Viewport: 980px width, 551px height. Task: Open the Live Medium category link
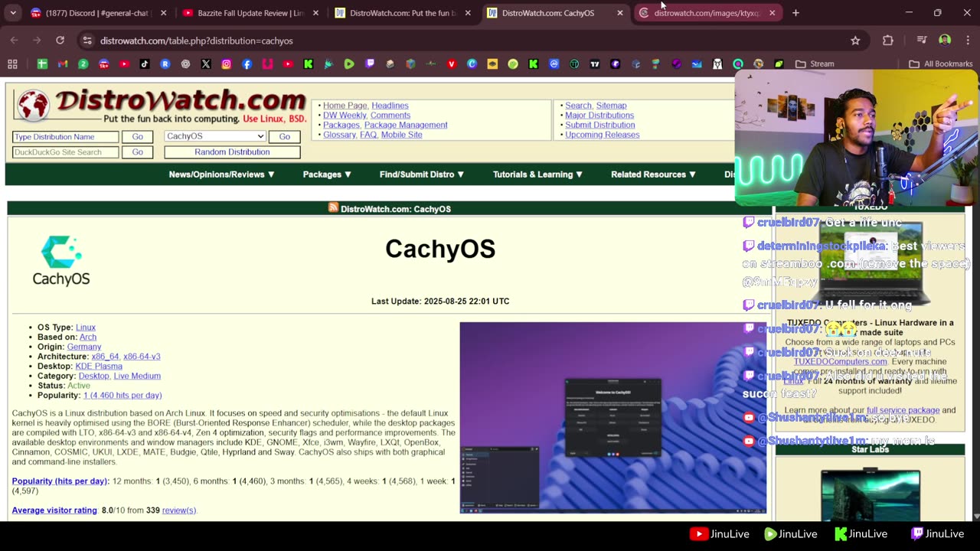tap(137, 376)
